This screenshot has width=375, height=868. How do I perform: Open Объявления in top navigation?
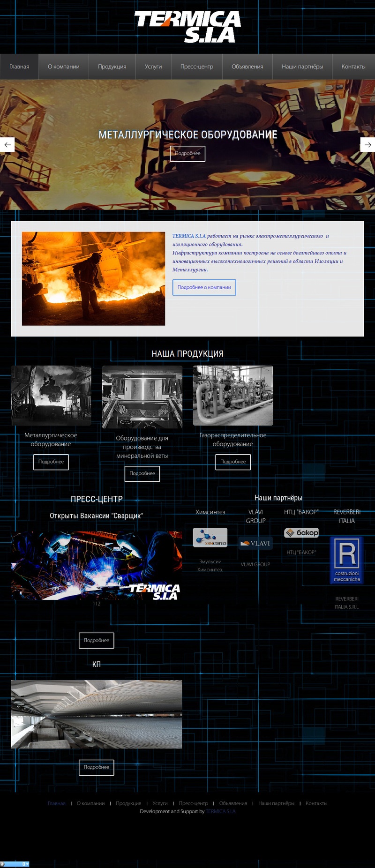click(x=247, y=67)
